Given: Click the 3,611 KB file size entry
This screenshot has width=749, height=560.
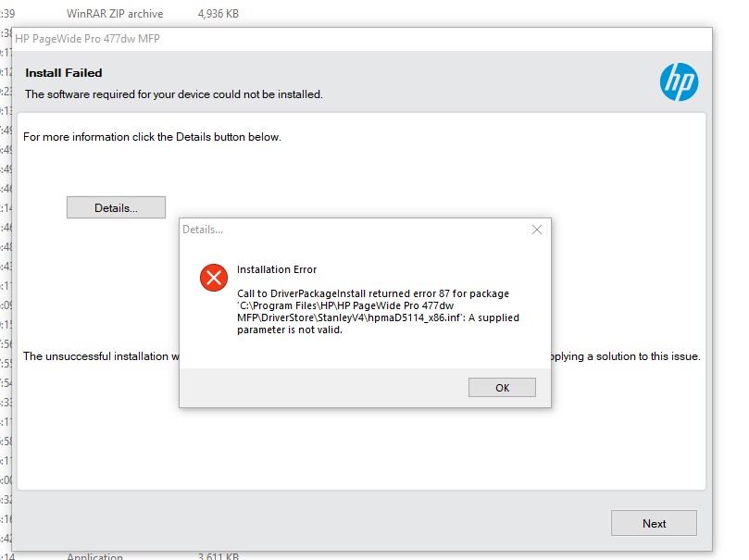Looking at the screenshot, I should (x=218, y=557).
